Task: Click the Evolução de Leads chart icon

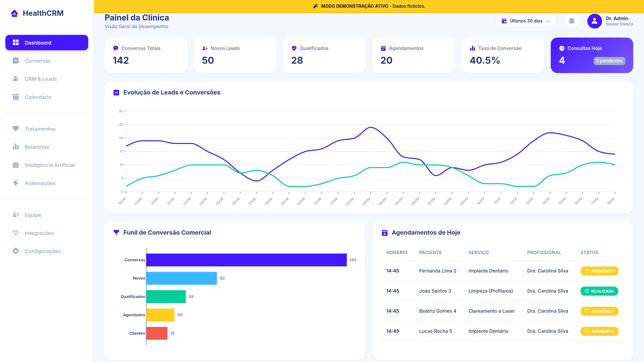Action: coord(116,93)
